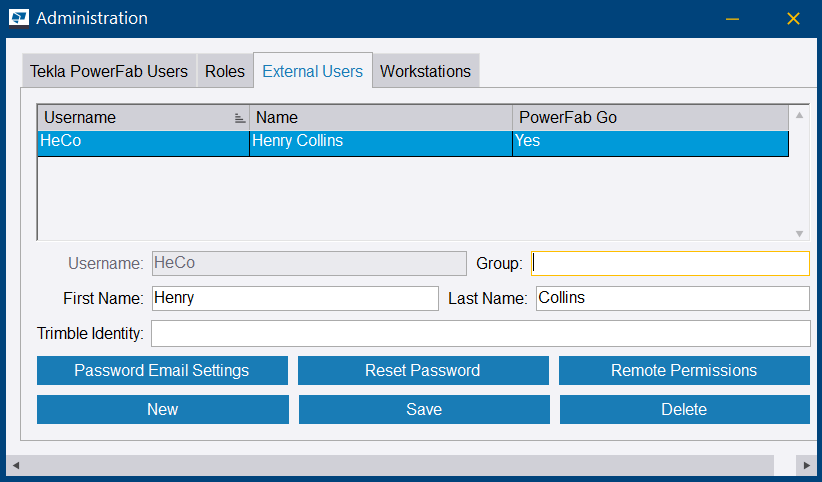Open Remote Permissions for the user
822x482 pixels.
pyautogui.click(x=684, y=370)
